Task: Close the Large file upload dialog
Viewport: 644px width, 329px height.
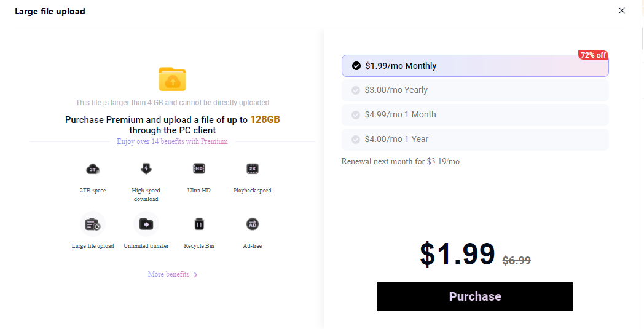Action: (622, 10)
